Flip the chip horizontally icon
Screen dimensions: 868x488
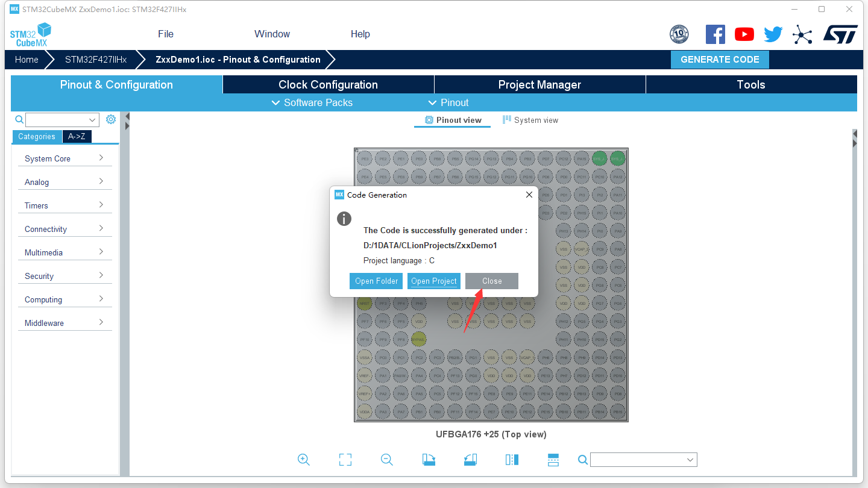pyautogui.click(x=512, y=460)
